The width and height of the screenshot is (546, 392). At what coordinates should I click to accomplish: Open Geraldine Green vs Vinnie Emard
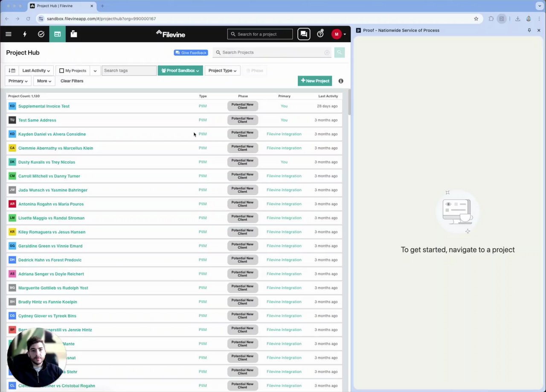[50, 246]
